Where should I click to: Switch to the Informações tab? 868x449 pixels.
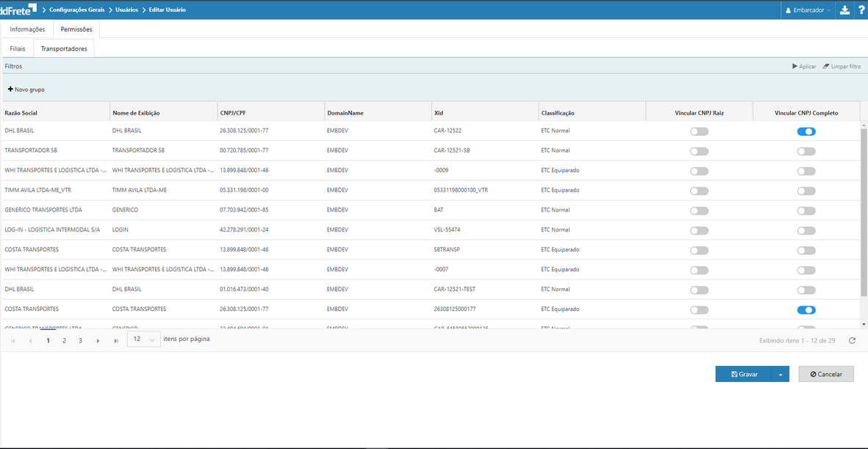pos(27,29)
